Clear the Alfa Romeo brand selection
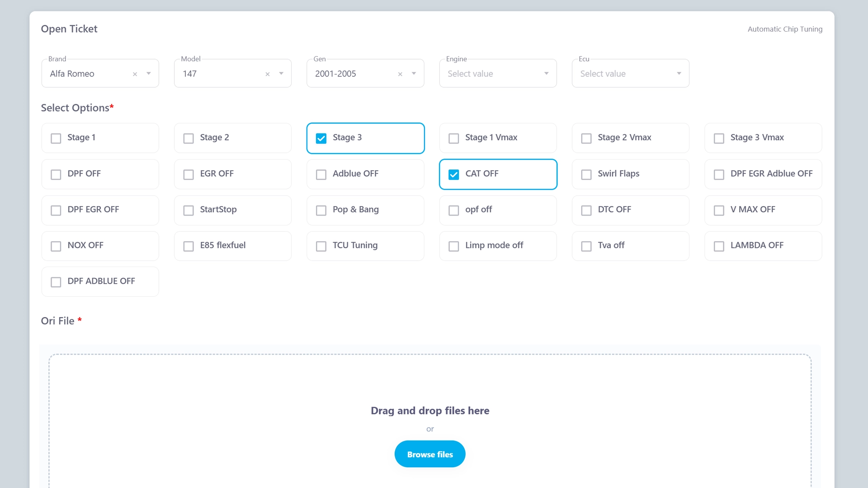 [x=135, y=74]
